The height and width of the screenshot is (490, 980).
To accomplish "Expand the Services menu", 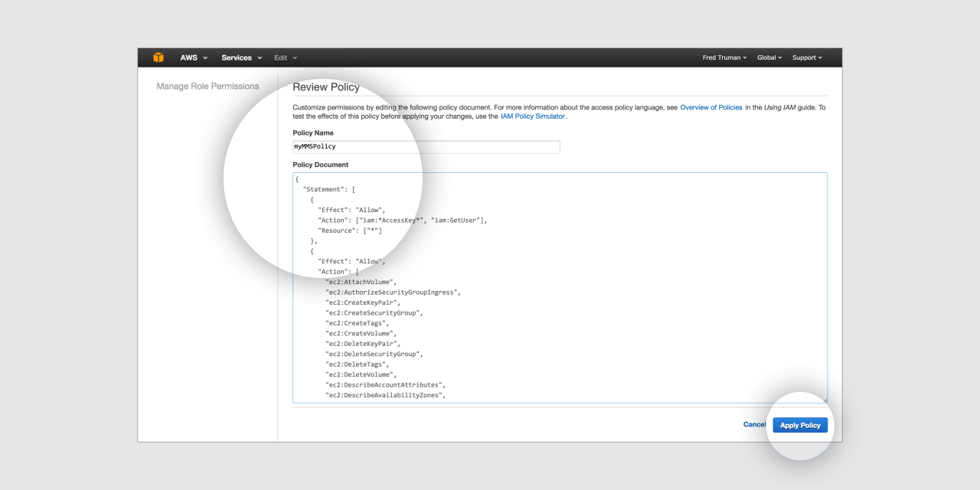I will pos(241,58).
